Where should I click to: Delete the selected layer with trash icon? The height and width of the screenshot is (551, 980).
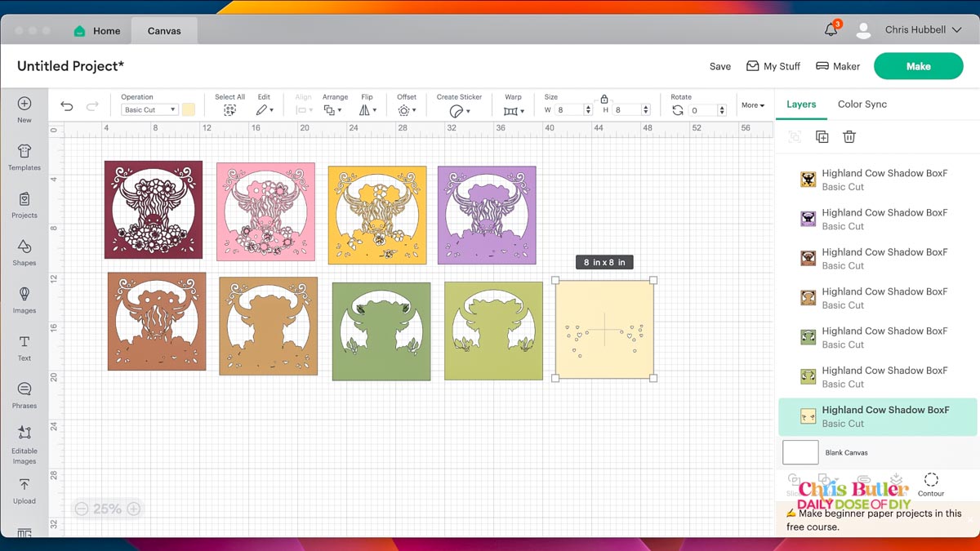849,137
